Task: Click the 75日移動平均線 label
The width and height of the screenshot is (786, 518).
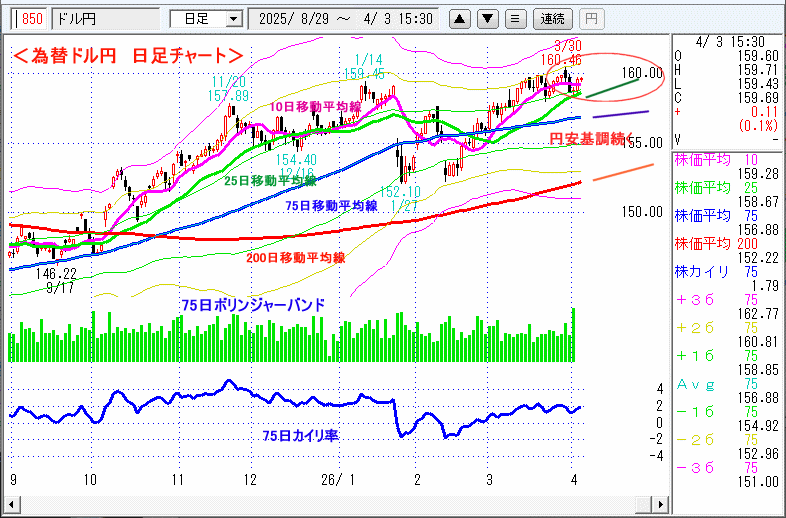Action: pos(331,205)
